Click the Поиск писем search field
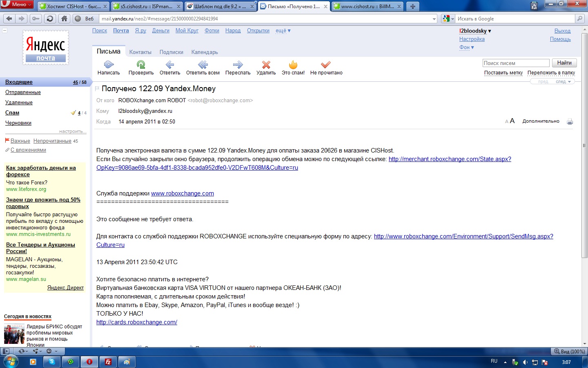Image resolution: width=588 pixels, height=368 pixels. click(516, 63)
